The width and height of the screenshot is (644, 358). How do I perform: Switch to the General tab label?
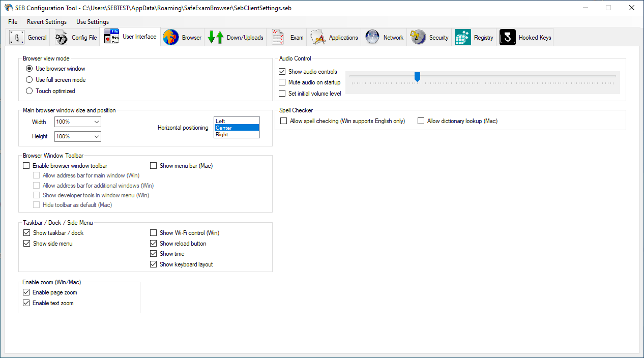tap(37, 38)
